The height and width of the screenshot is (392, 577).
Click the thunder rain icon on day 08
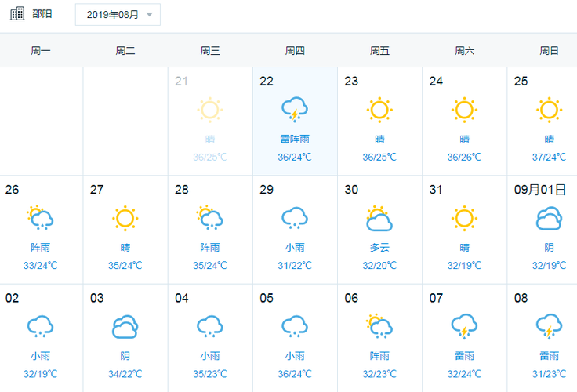pyautogui.click(x=549, y=326)
